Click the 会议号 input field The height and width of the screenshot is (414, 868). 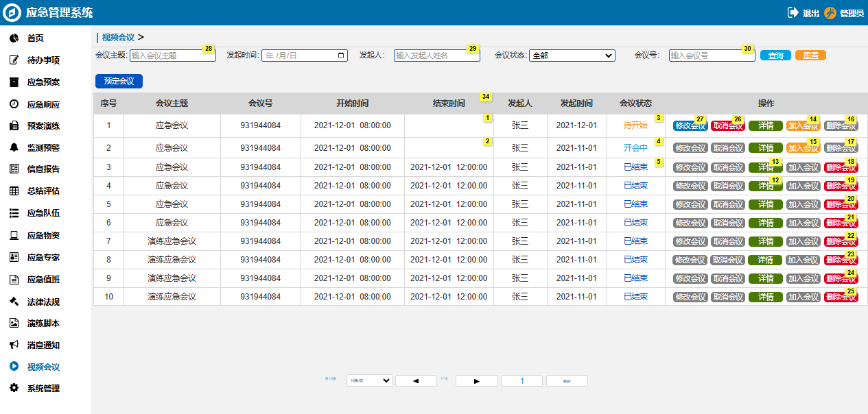point(712,56)
